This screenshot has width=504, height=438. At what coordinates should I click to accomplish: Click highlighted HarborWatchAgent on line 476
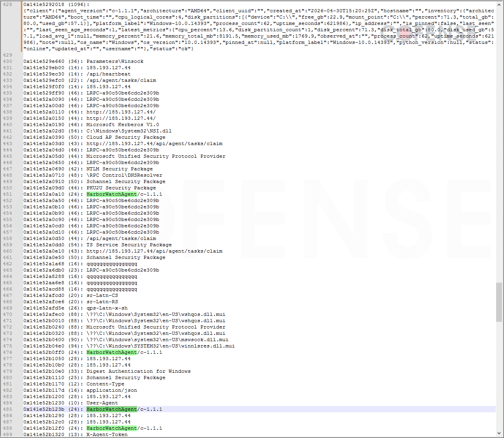(112, 352)
